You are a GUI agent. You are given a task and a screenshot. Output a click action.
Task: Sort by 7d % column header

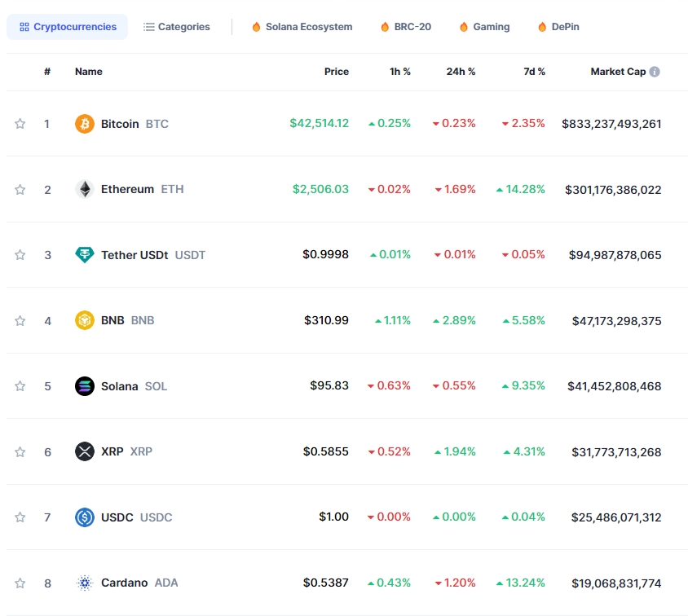click(x=534, y=72)
